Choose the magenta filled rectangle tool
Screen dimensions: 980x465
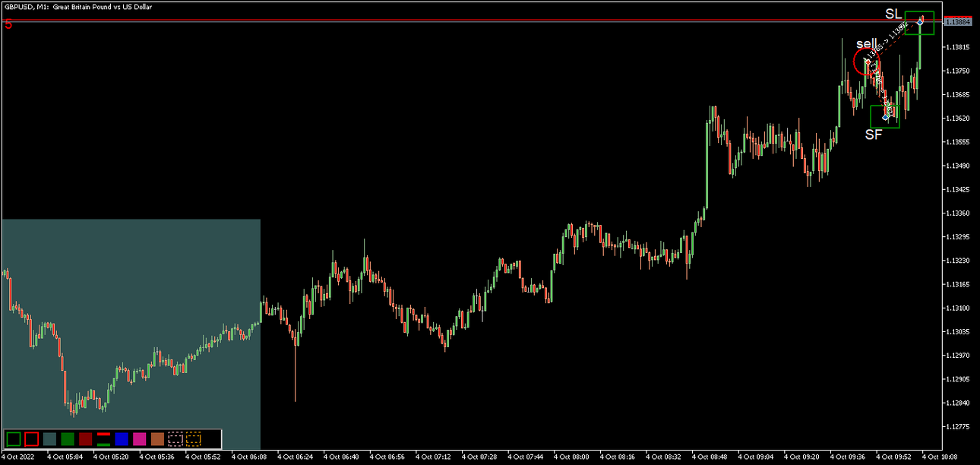tap(139, 438)
